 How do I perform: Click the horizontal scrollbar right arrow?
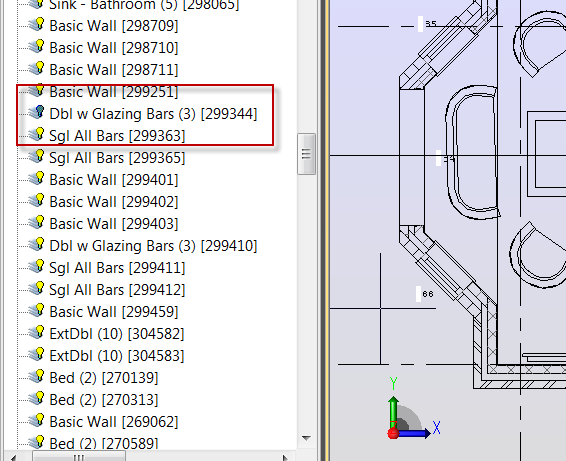(285, 457)
